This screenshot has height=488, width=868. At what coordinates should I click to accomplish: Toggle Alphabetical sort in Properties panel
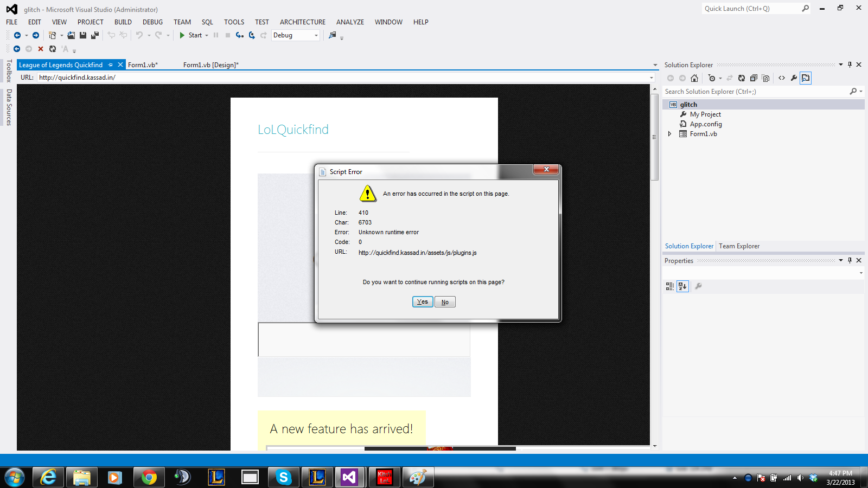point(682,286)
